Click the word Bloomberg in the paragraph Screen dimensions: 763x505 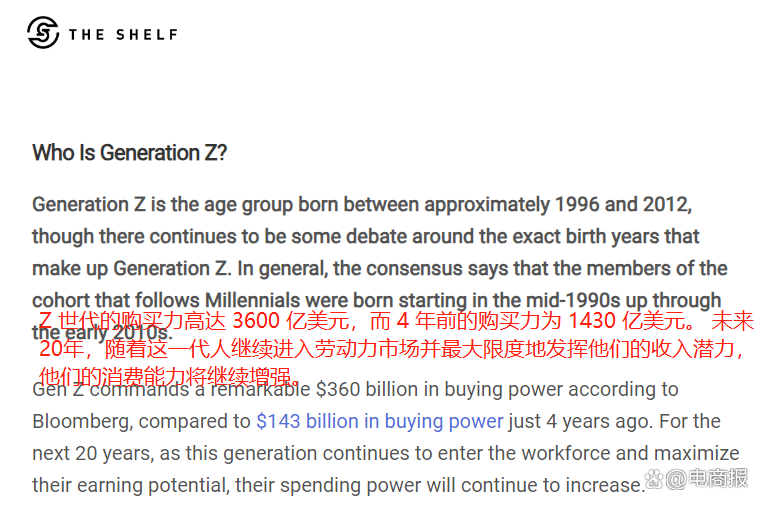tap(82, 422)
